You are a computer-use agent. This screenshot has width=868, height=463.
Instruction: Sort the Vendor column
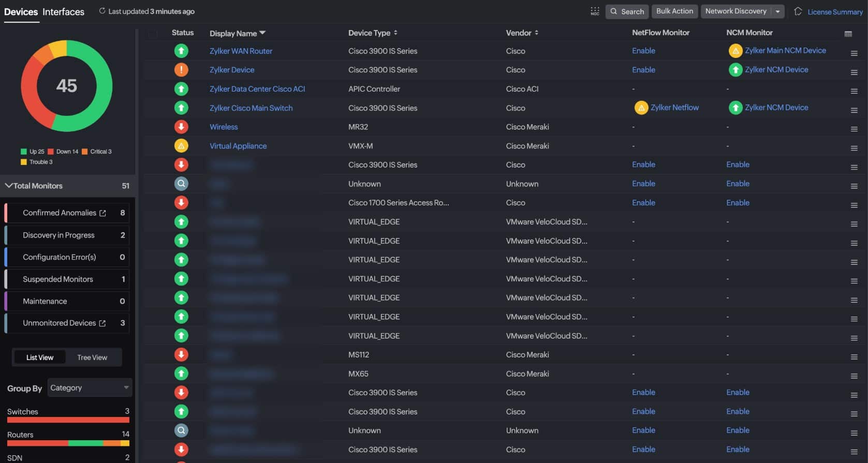click(536, 33)
